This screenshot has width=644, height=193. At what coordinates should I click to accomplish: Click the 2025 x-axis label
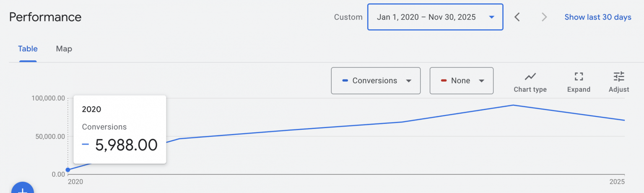(x=617, y=182)
